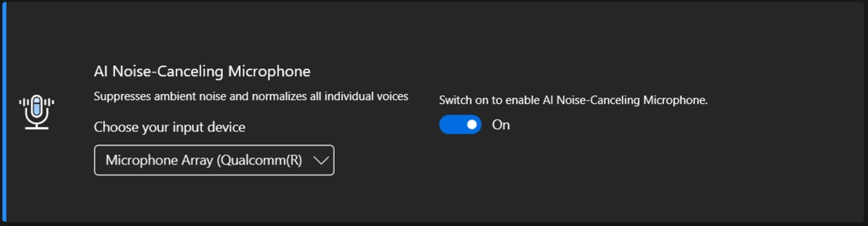
Task: Expand the input device combo box
Action: point(214,160)
